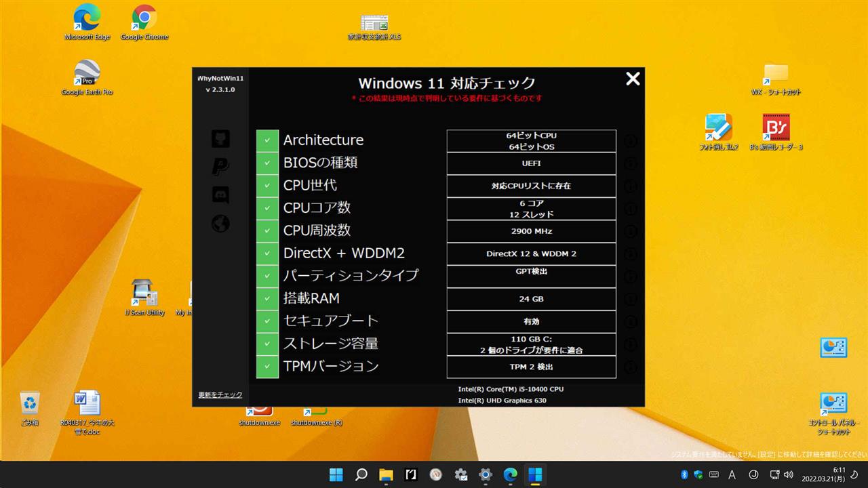Viewport: 868px width, 488px height.
Task: Open the GitHub icon in WhyNotWin11 sidebar
Action: (x=220, y=139)
